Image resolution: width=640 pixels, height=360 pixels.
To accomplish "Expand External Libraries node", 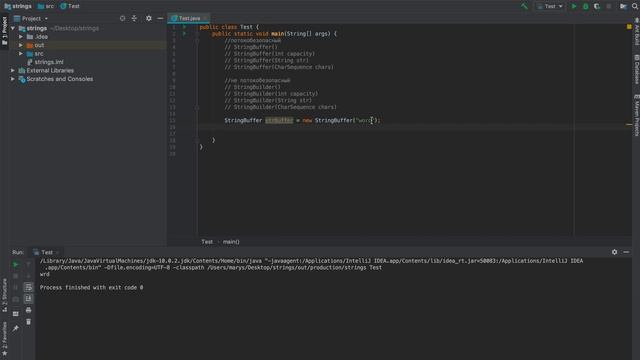I will click(13, 71).
